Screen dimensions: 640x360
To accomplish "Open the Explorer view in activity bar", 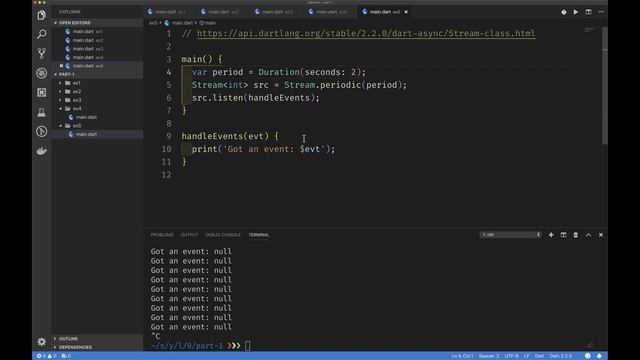I will tap(41, 15).
